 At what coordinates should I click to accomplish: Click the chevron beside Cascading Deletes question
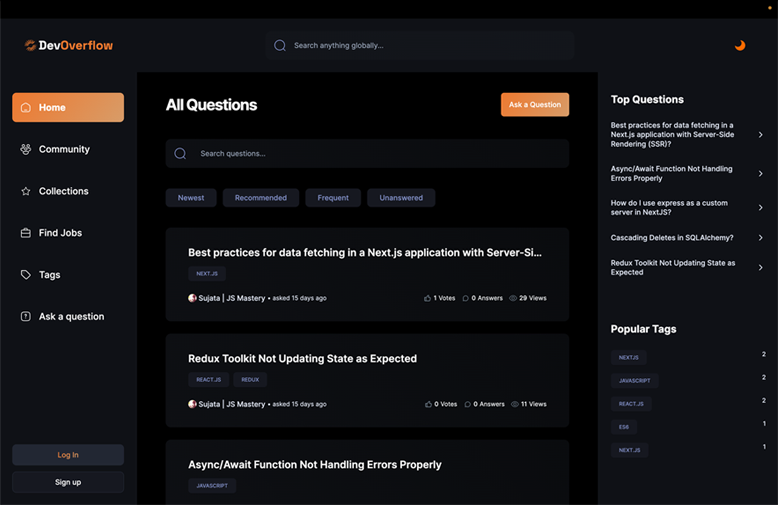point(761,238)
